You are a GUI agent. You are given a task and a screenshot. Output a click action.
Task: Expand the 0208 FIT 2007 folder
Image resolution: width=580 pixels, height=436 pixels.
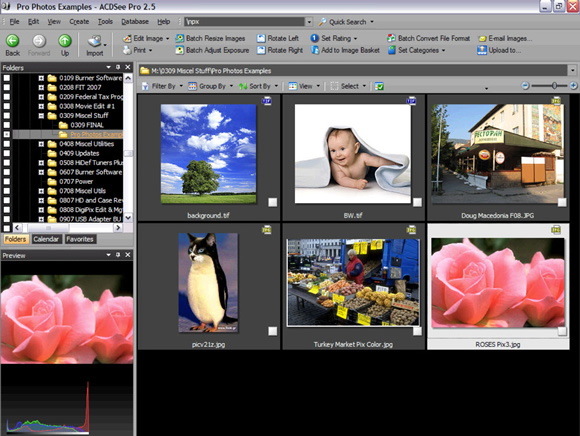pos(41,88)
